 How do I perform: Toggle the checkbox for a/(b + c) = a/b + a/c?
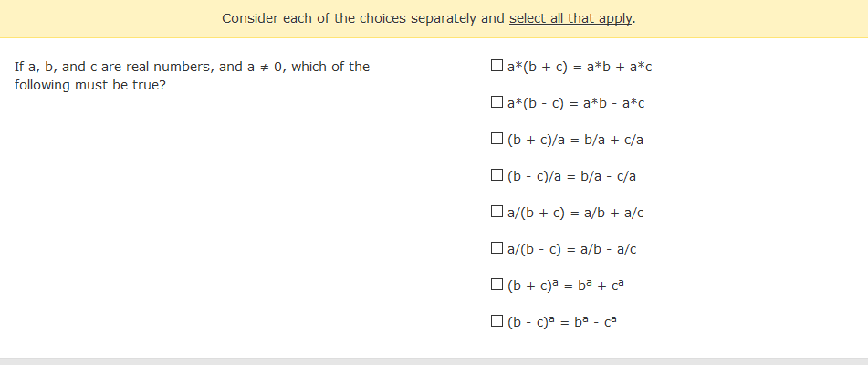click(497, 212)
